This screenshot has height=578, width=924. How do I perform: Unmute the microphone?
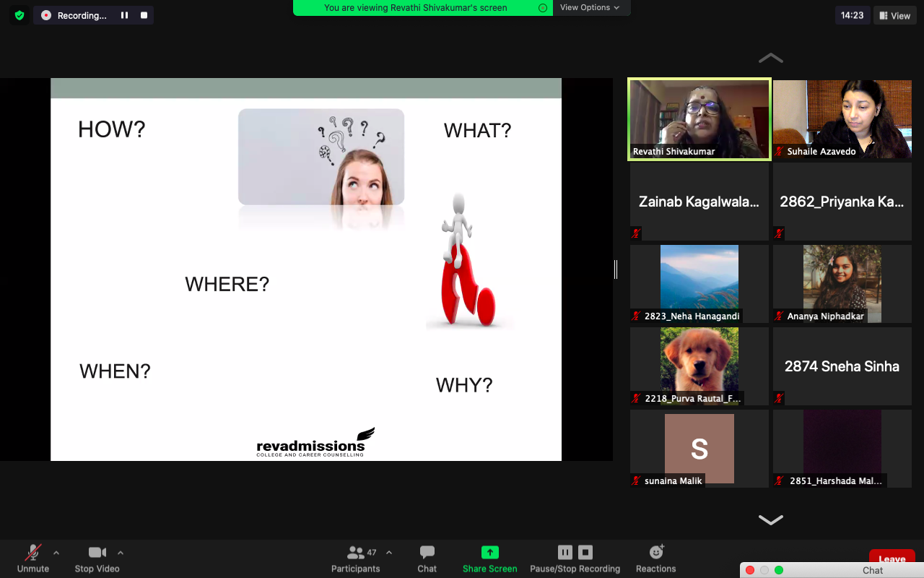click(x=33, y=558)
